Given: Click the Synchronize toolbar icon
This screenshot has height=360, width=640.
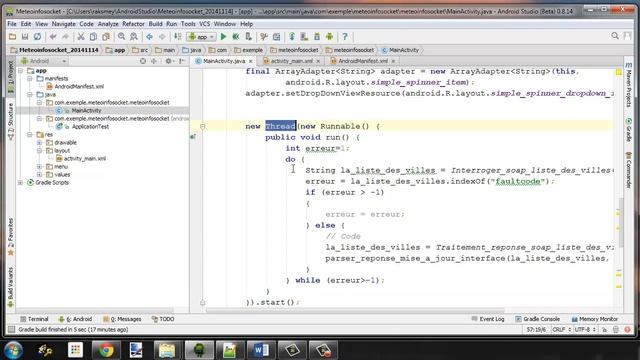Looking at the screenshot, I should 37,37.
